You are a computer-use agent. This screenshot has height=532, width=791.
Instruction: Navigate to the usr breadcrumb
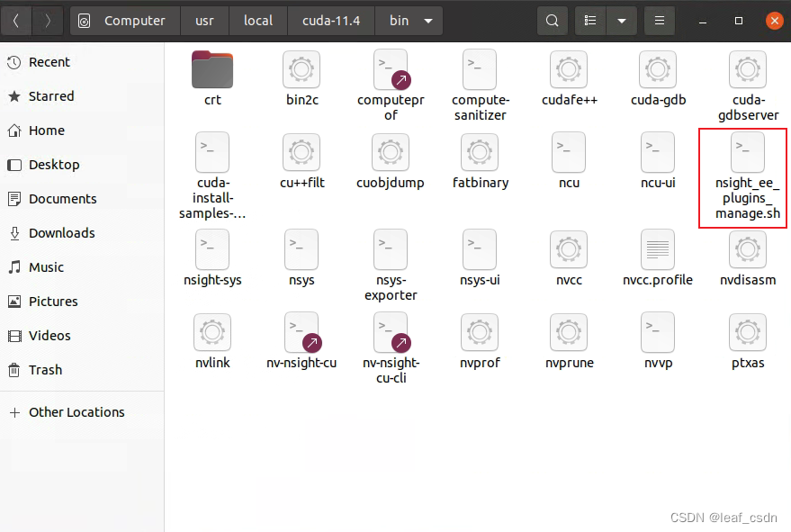click(204, 20)
